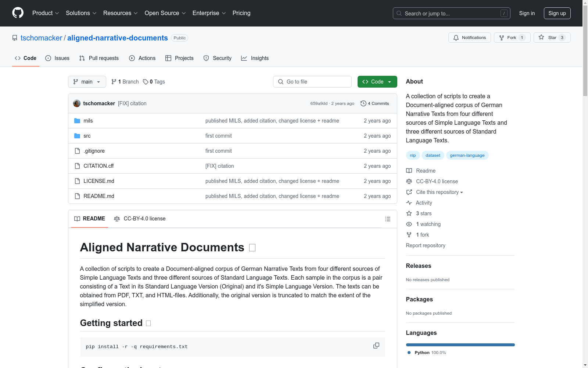Open the README outline list icon
Viewport: 588px width, 368px height.
coord(387,219)
